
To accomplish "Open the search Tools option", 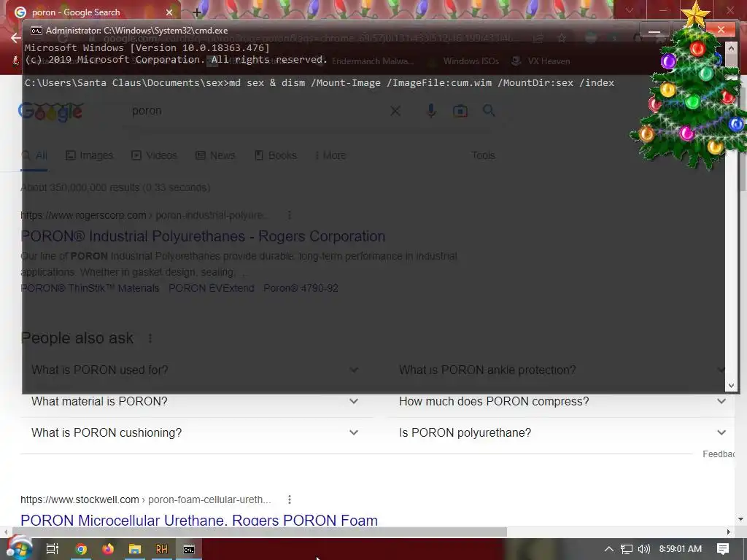I will click(x=483, y=155).
